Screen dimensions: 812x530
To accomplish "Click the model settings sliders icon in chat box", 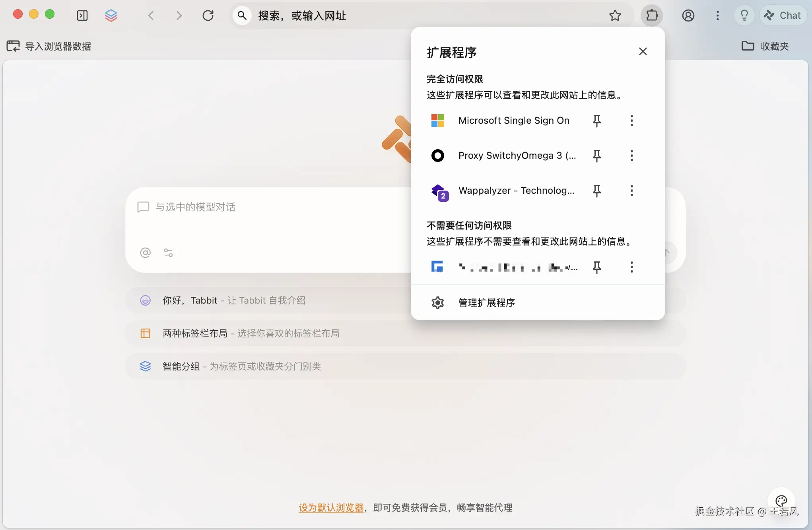I will click(x=168, y=253).
